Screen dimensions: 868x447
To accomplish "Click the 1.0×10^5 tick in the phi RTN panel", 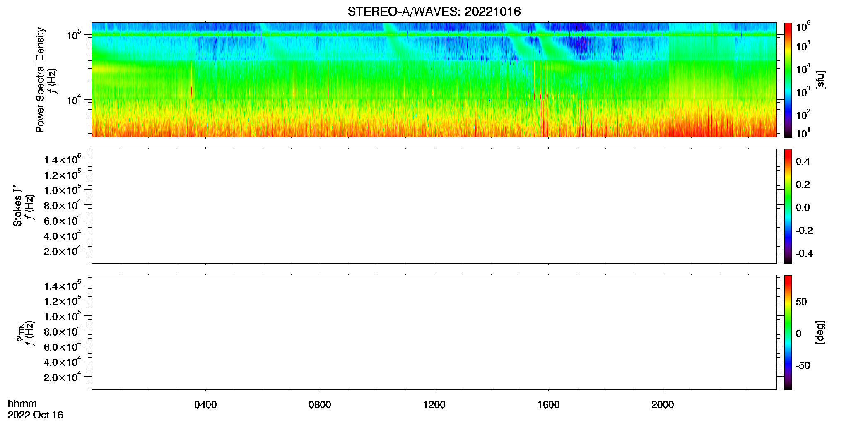I will click(x=62, y=316).
